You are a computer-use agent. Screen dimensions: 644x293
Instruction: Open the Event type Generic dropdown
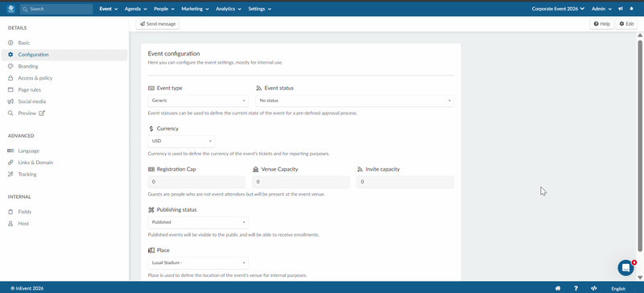tap(198, 101)
